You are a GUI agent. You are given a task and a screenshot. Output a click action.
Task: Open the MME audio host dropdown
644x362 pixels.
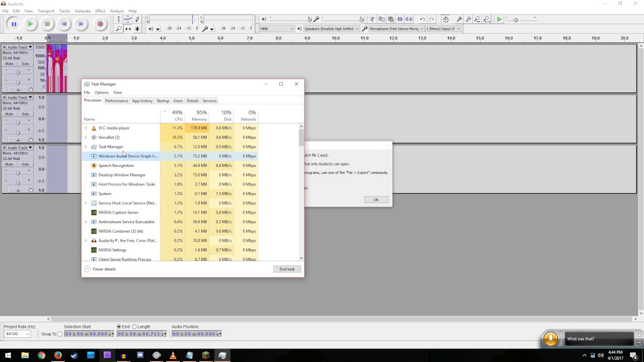(277, 29)
